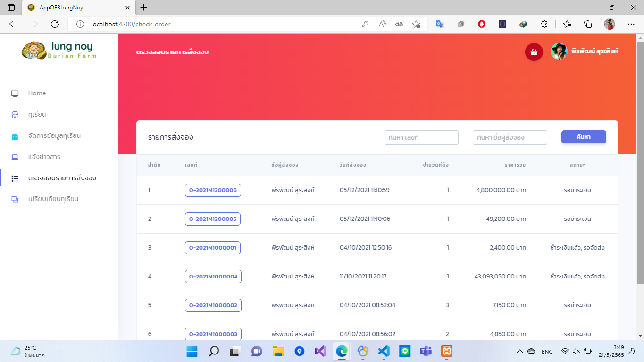Open the Google Translate extension icon
This screenshot has height=362, width=644.
[440, 24]
